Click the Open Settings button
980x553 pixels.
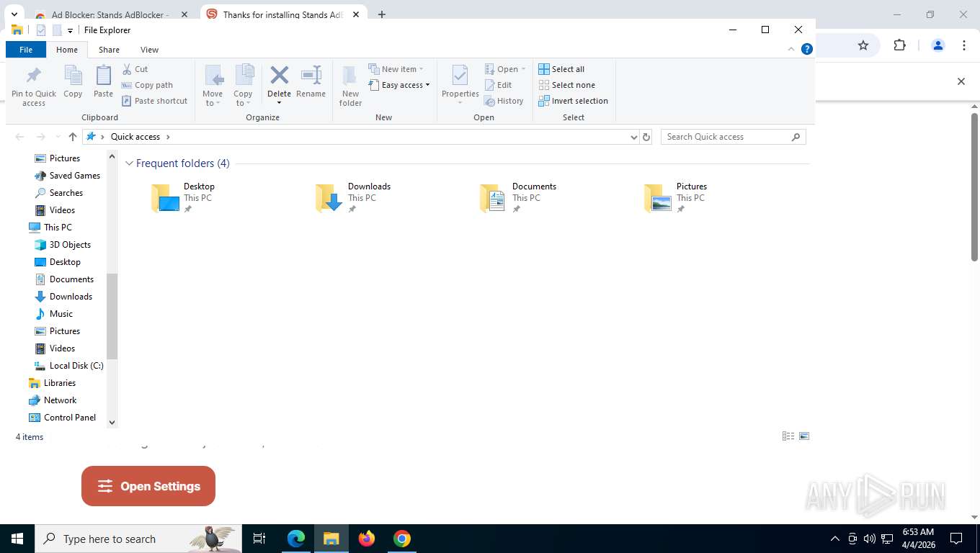point(148,486)
